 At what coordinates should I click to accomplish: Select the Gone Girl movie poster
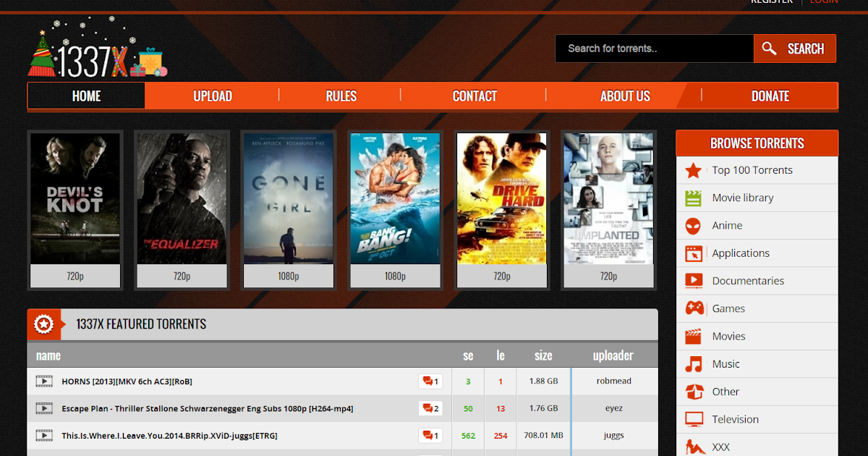pyautogui.click(x=289, y=198)
